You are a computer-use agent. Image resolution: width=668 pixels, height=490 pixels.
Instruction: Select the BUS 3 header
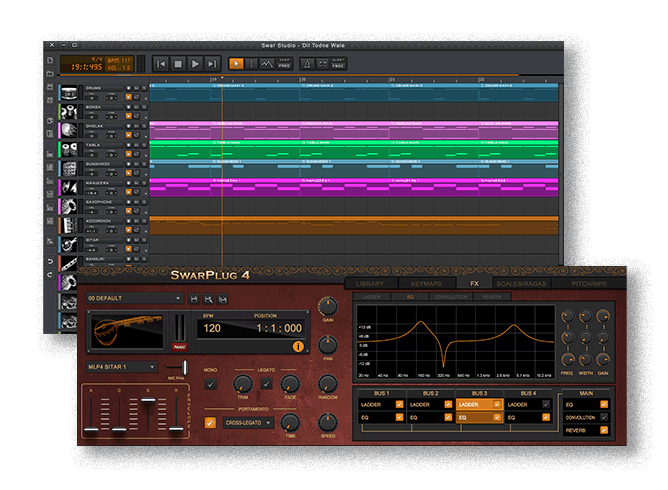coord(479,393)
